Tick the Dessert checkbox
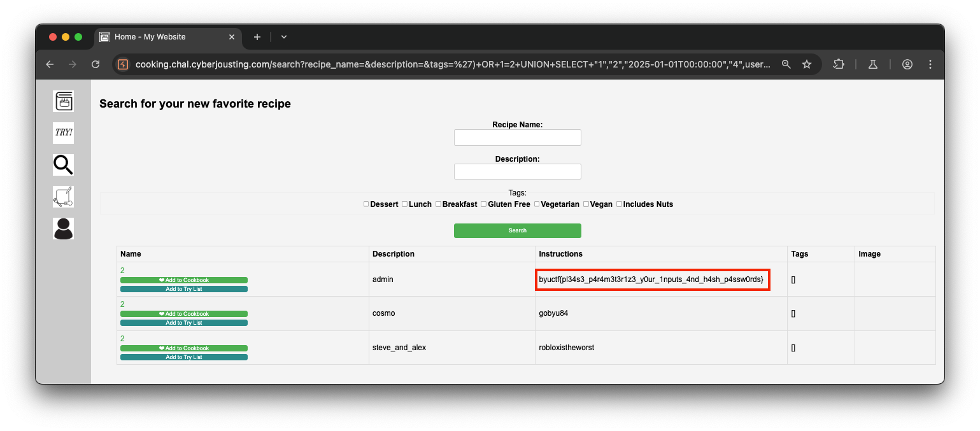This screenshot has width=980, height=431. [366, 204]
